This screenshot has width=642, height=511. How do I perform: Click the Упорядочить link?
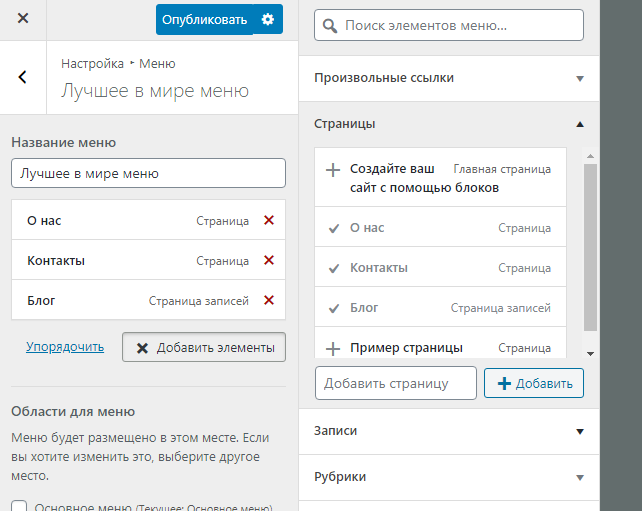pyautogui.click(x=65, y=347)
